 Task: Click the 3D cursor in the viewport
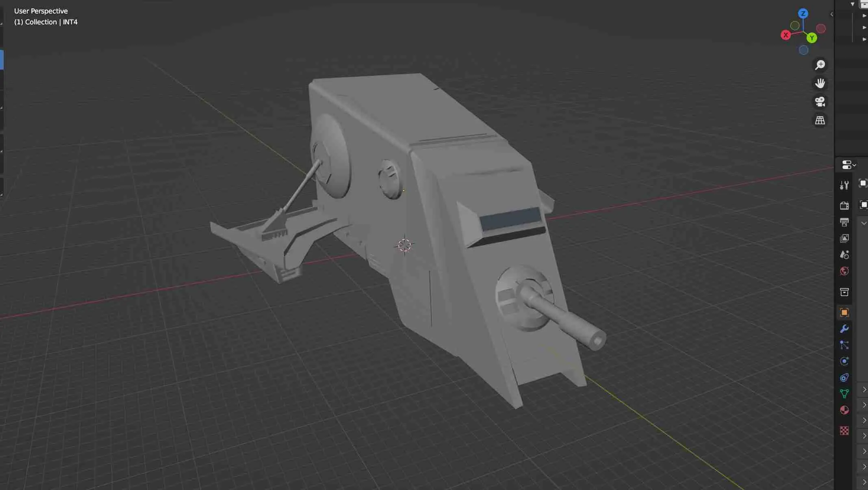coord(404,245)
